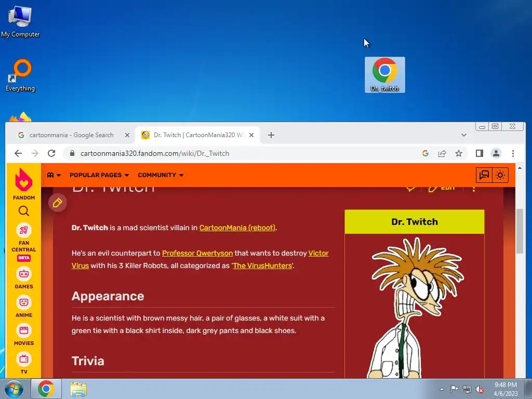Viewport: 532px width, 399px height.
Task: Switch to cartoonmania Google Search tab
Action: click(71, 135)
